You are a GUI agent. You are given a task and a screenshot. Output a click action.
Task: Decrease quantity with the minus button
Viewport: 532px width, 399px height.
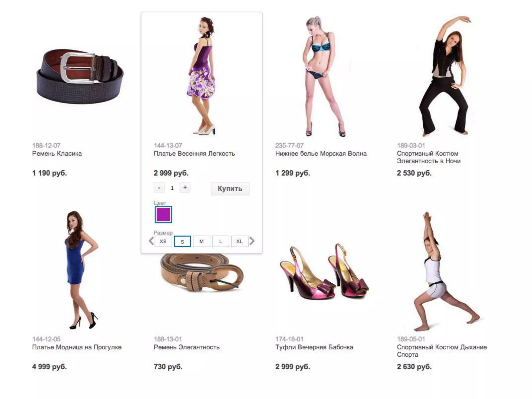159,188
